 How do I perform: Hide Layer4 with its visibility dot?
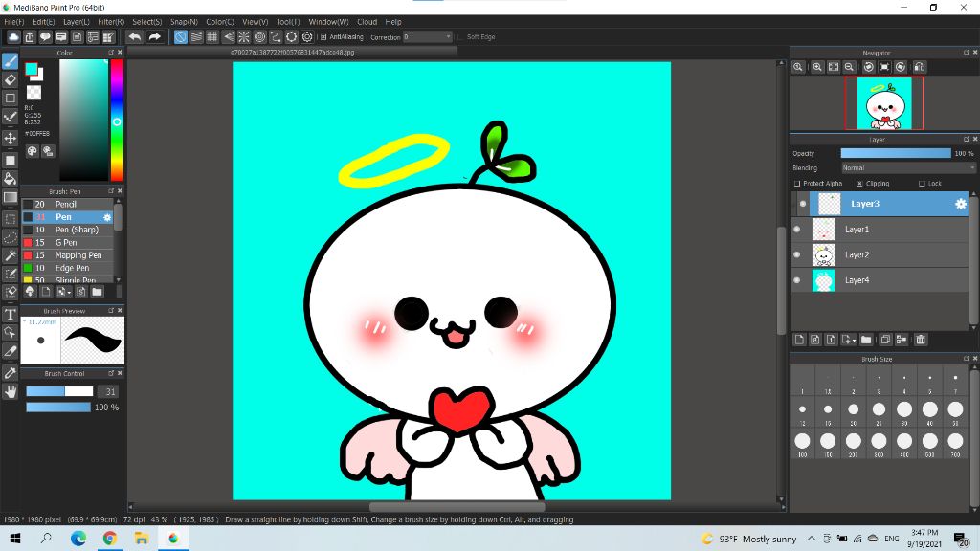797,280
